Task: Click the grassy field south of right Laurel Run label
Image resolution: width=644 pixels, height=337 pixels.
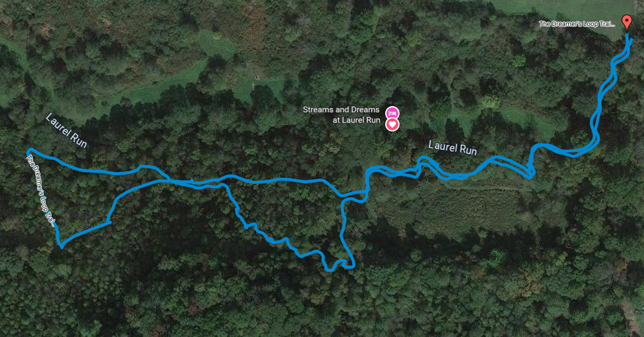Action: [x=456, y=208]
